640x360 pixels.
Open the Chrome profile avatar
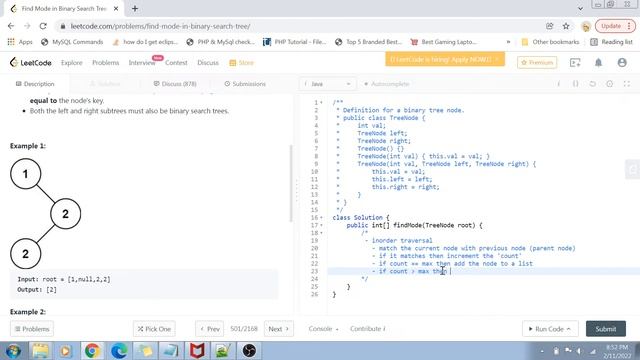586,27
